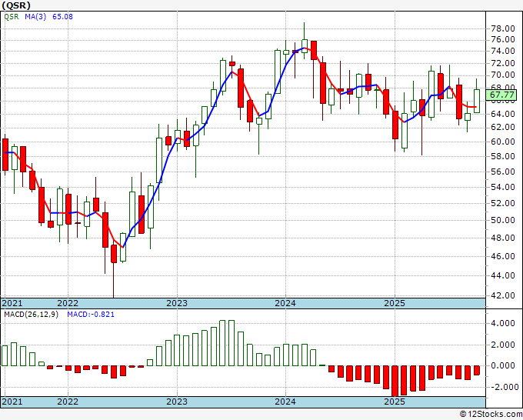Click the 2025 marker on MACD timeline
The width and height of the screenshot is (523, 420).
coord(395,402)
